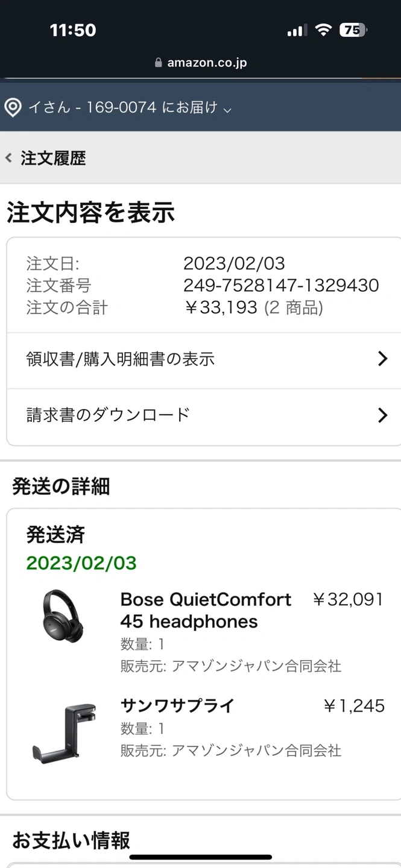Viewport: 401px width, 868px height.
Task: Tap the Wi-Fi status icon
Action: tap(324, 30)
